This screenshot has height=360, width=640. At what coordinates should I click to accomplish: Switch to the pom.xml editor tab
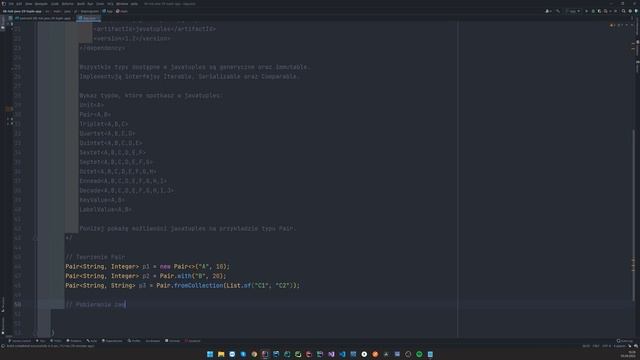42,18
